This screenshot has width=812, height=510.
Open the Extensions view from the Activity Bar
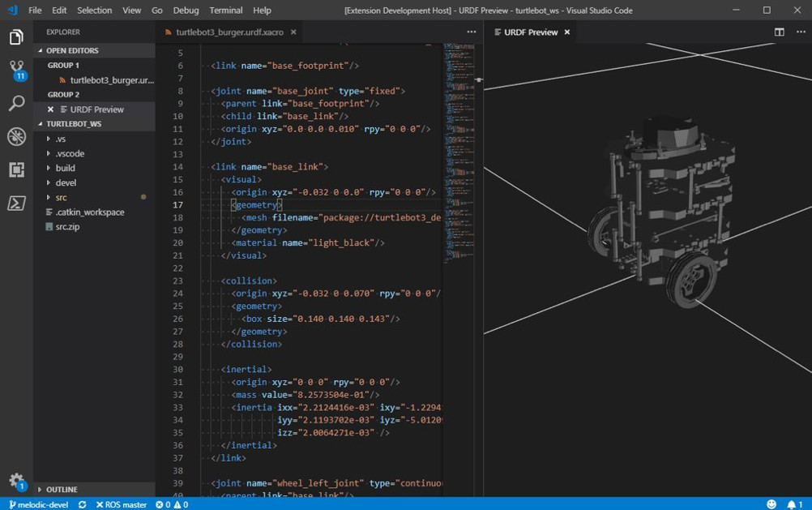pyautogui.click(x=16, y=169)
